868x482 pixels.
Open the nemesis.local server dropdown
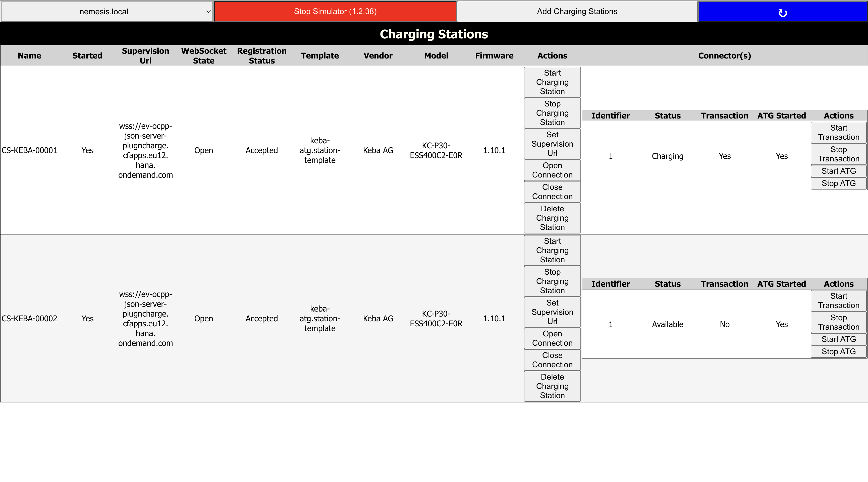pyautogui.click(x=107, y=12)
